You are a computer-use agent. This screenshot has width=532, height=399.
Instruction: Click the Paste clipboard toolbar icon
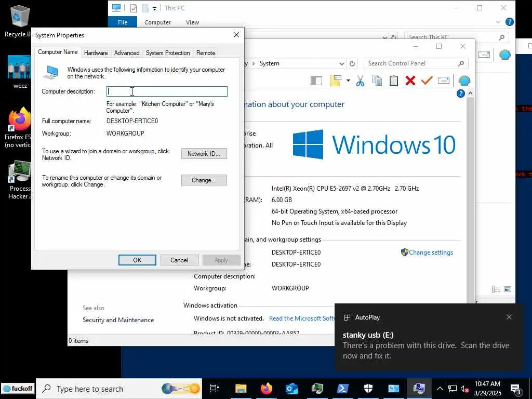pyautogui.click(x=394, y=81)
